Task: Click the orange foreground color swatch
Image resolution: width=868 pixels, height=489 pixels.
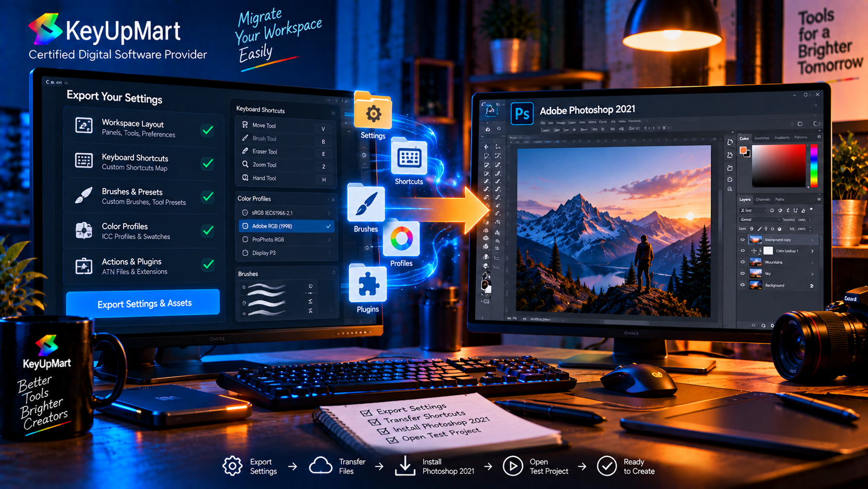Action: pos(743,150)
